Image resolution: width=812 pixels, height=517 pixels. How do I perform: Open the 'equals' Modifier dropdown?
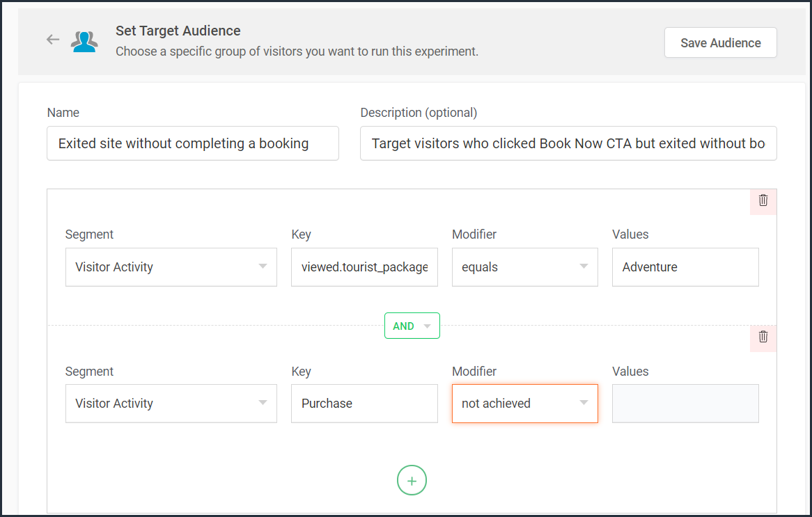(524, 267)
